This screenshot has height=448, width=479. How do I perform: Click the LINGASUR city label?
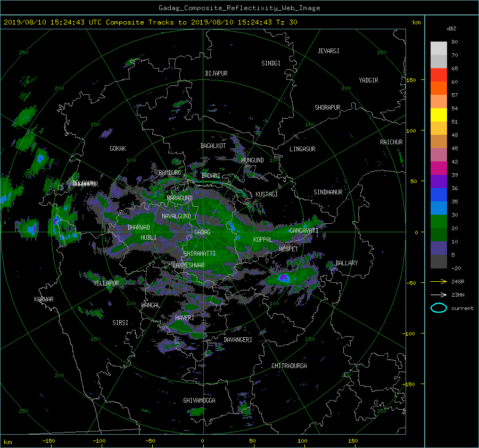[x=302, y=149]
